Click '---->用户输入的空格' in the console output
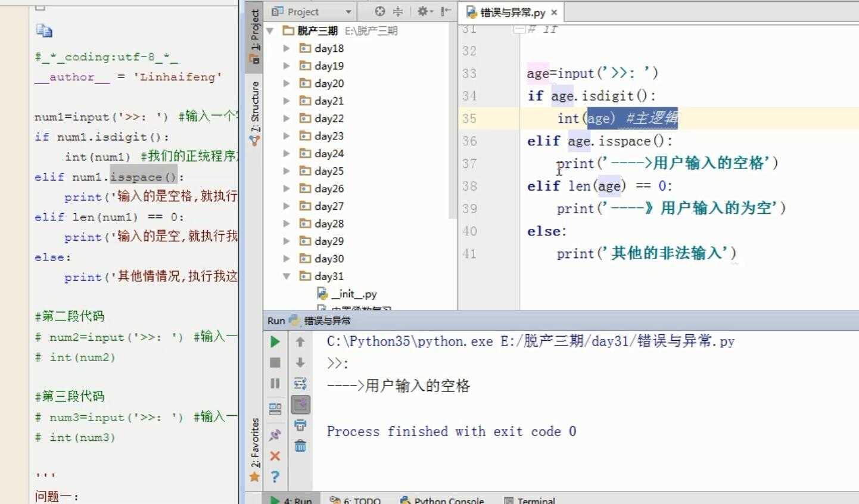 tap(399, 385)
